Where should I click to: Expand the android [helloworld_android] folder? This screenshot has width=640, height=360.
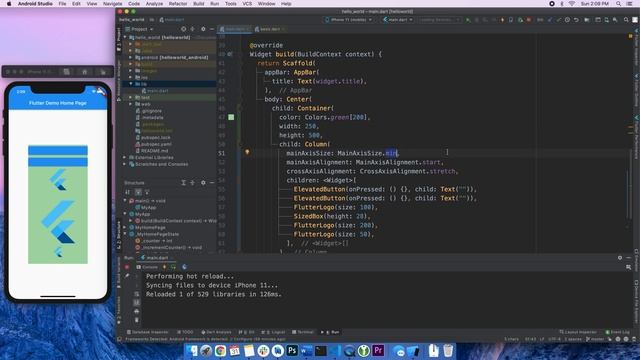(x=131, y=58)
